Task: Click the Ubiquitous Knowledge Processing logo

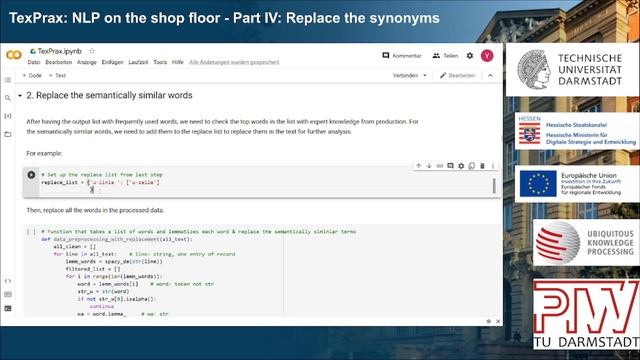Action: 586,243
